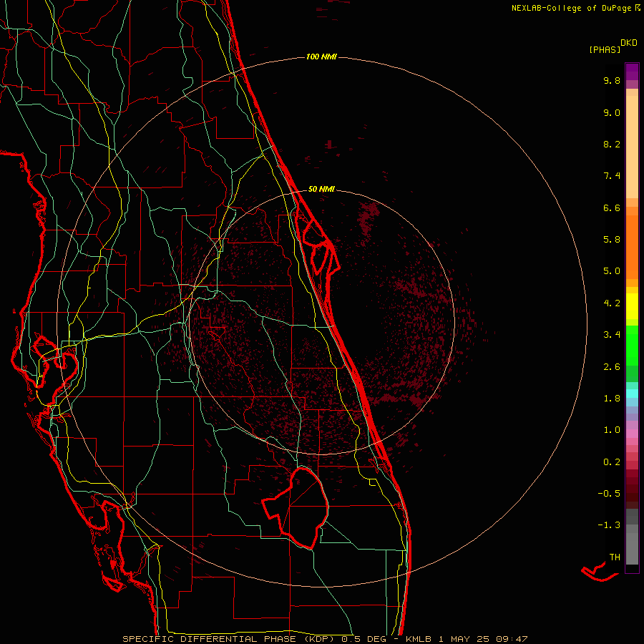Click the 2.6 value on color scale
644x644 pixels.
pos(612,367)
